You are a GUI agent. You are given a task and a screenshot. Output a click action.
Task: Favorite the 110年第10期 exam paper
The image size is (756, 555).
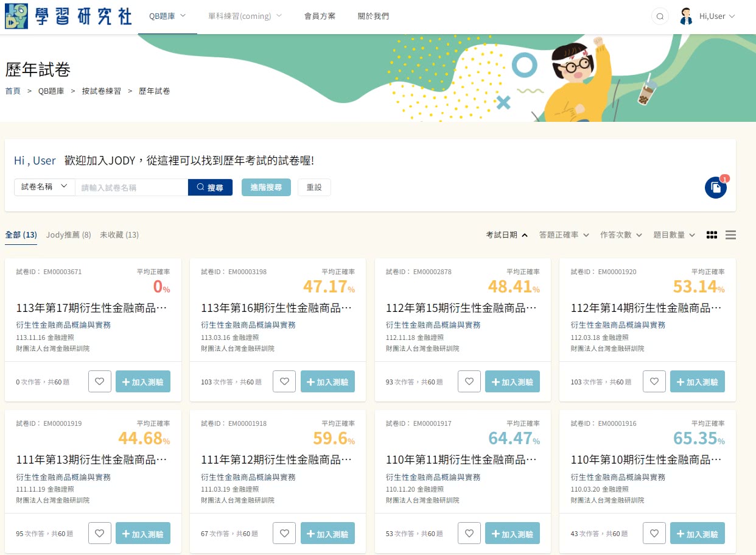point(654,532)
